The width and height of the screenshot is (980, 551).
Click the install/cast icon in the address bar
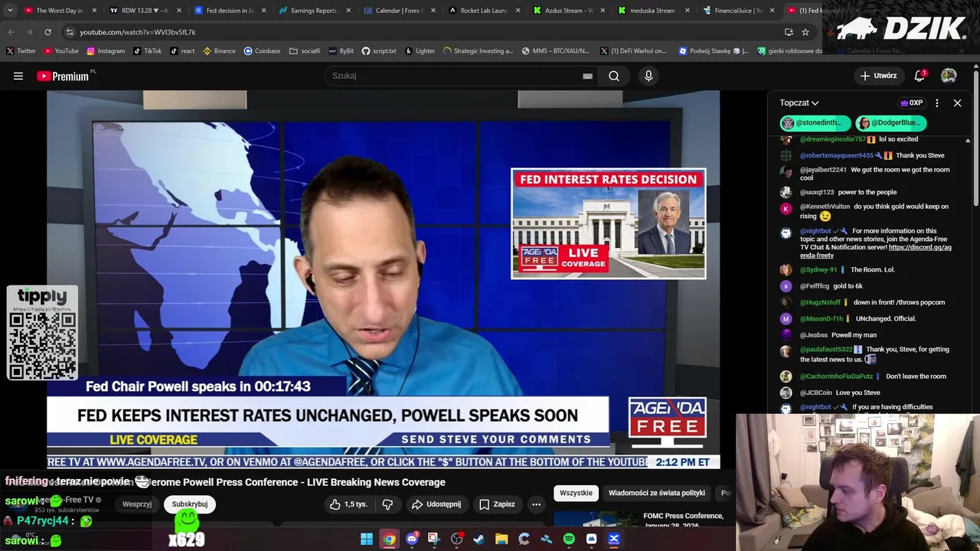point(789,32)
